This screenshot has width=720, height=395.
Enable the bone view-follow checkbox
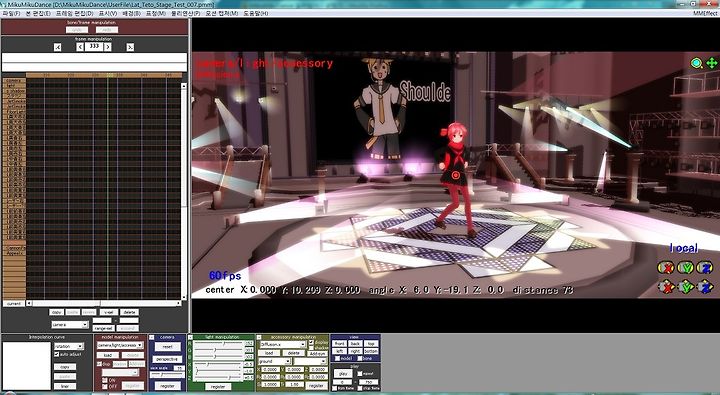pyautogui.click(x=360, y=358)
